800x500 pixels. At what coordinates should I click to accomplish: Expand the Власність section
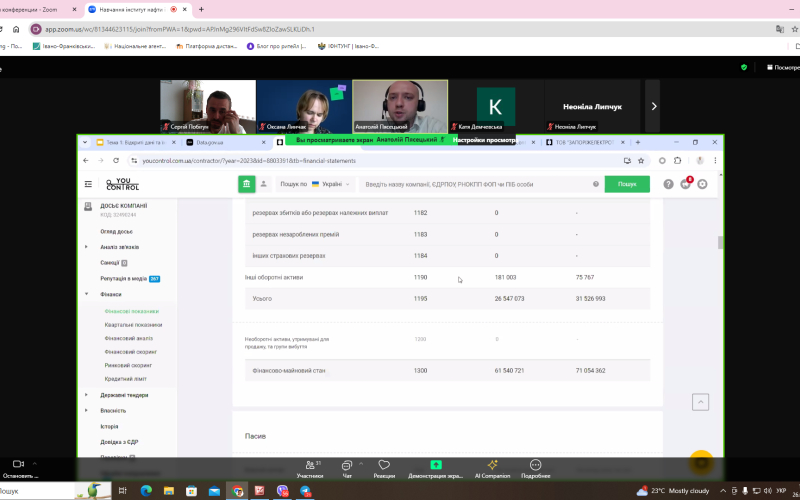tap(86, 411)
